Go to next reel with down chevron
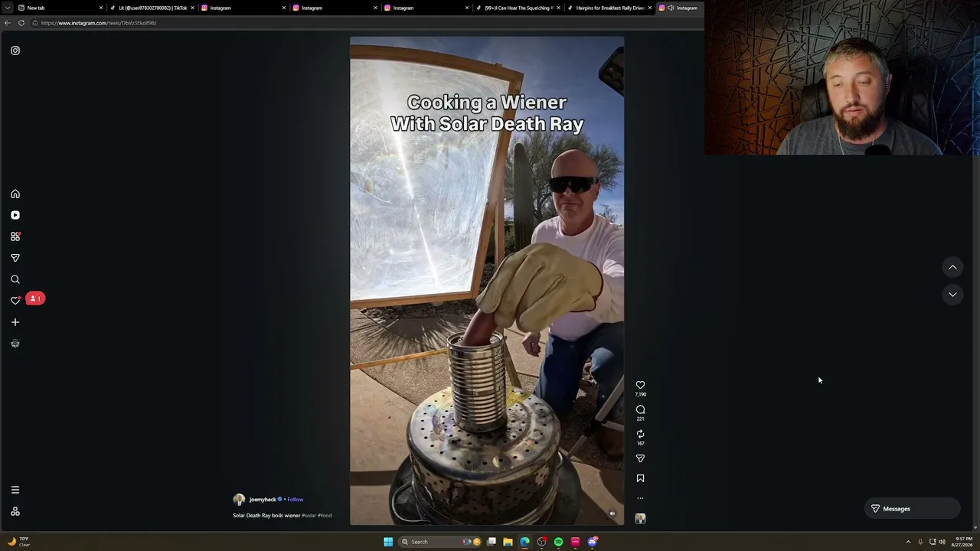980x551 pixels. [952, 295]
